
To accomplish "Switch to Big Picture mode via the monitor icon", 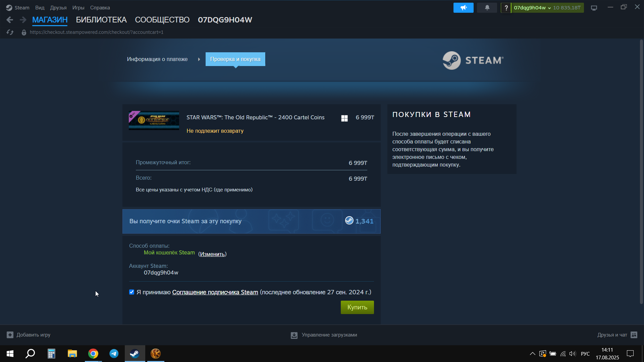I will (x=594, y=8).
